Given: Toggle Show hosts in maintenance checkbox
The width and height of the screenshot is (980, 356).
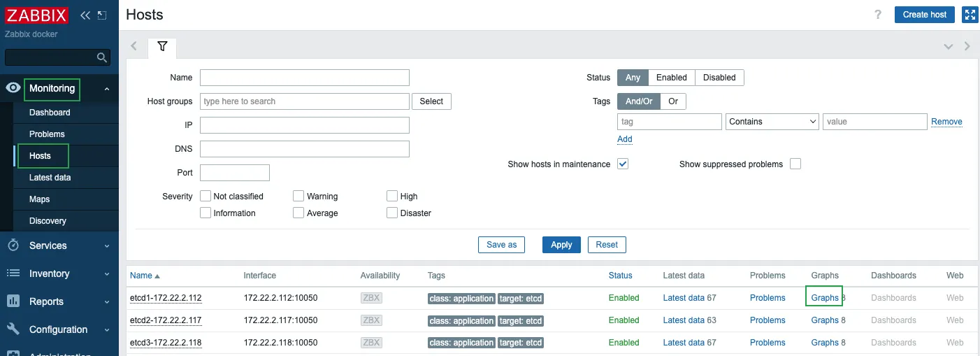Looking at the screenshot, I should pyautogui.click(x=624, y=164).
